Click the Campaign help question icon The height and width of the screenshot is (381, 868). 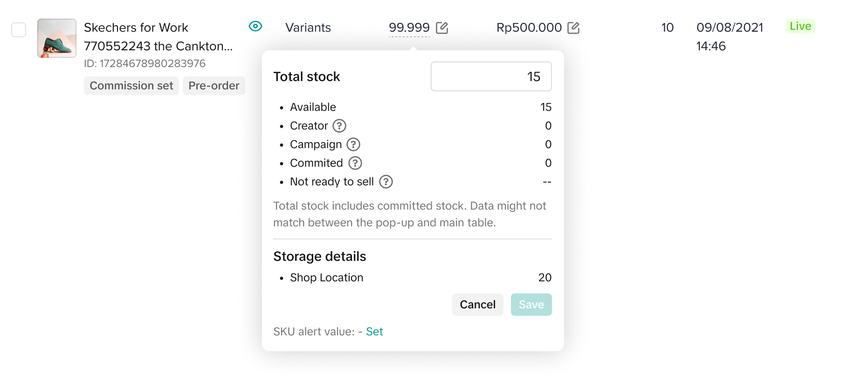[353, 144]
